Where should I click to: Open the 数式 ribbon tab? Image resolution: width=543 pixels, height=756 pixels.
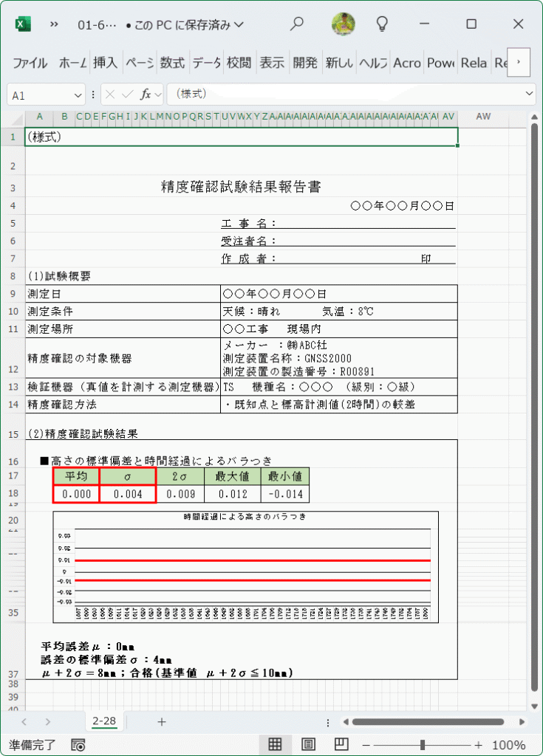(172, 63)
